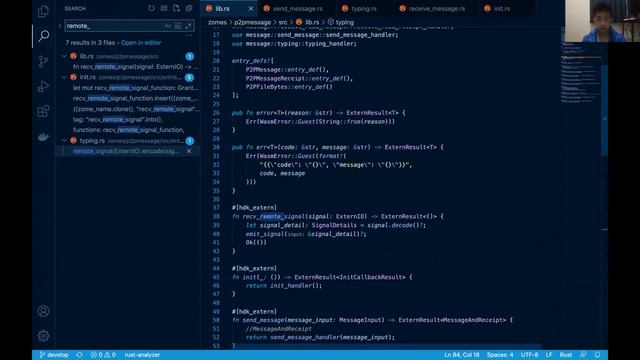Select the functions: recv_remote_signal_function result
Image resolution: width=640 pixels, height=360 pixels.
point(129,130)
